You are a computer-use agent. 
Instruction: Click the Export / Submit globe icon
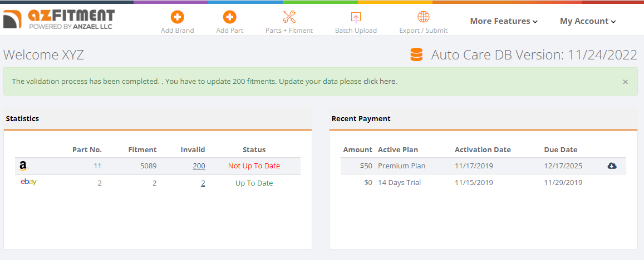tap(424, 17)
